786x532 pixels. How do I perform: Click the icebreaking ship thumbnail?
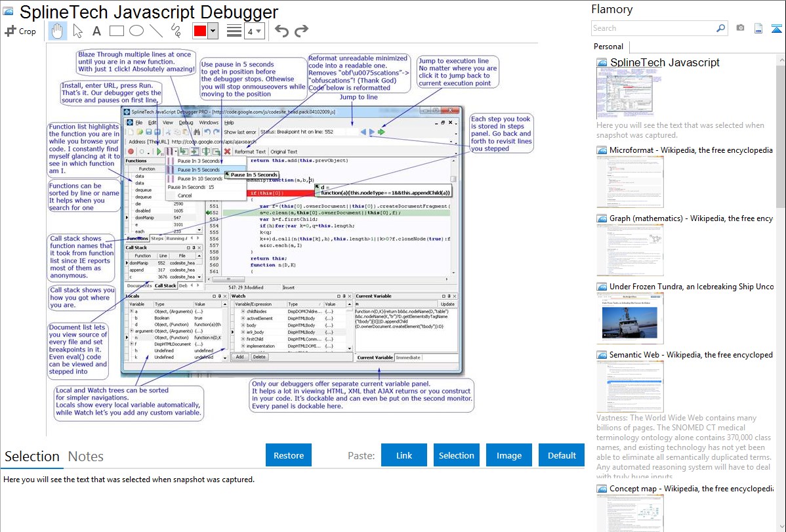click(630, 318)
